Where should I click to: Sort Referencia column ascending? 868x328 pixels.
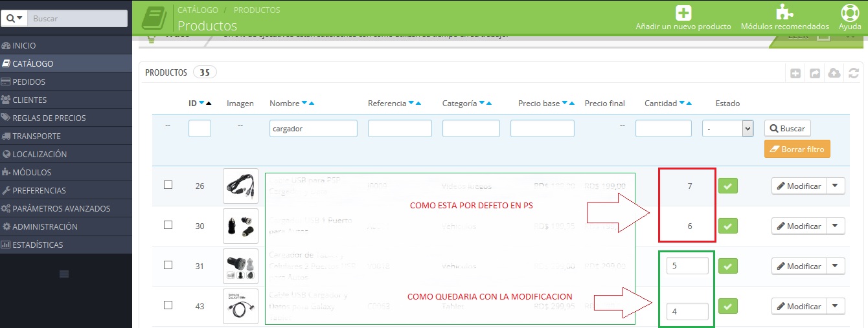pyautogui.click(x=418, y=104)
